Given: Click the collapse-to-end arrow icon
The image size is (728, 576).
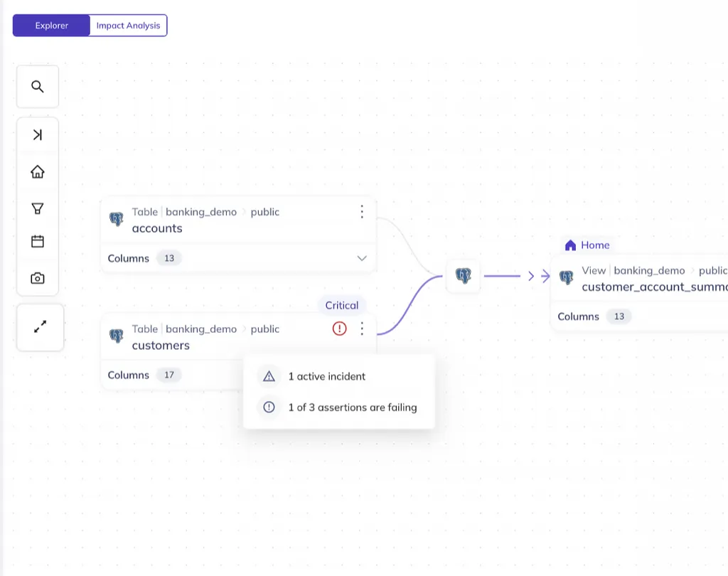Looking at the screenshot, I should coord(38,135).
